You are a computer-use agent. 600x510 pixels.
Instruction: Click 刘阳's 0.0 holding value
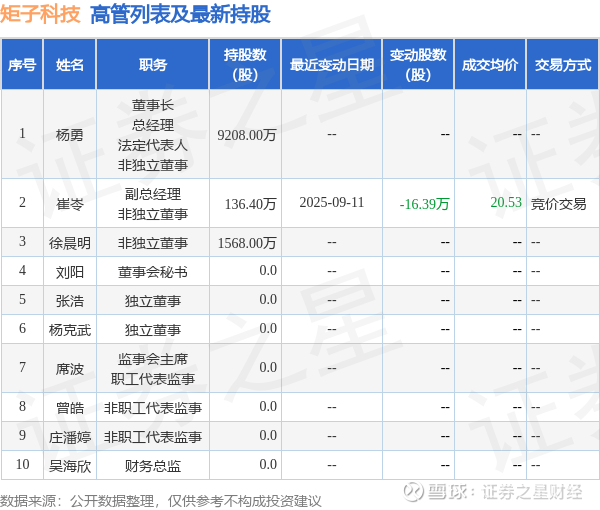268,270
